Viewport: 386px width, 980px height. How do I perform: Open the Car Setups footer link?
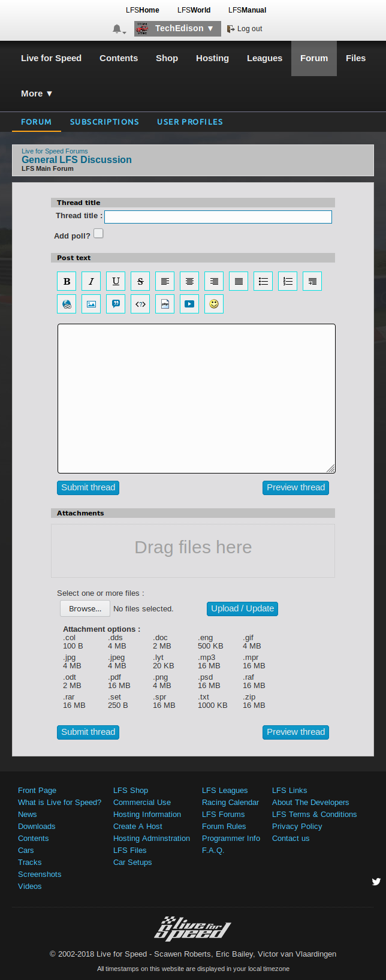(132, 863)
